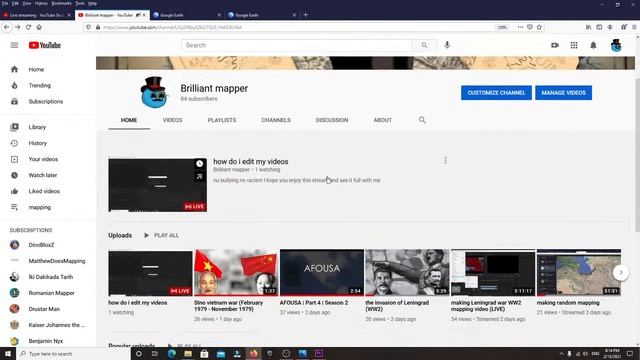
Task: Open a new browser tab
Action: click(305, 15)
